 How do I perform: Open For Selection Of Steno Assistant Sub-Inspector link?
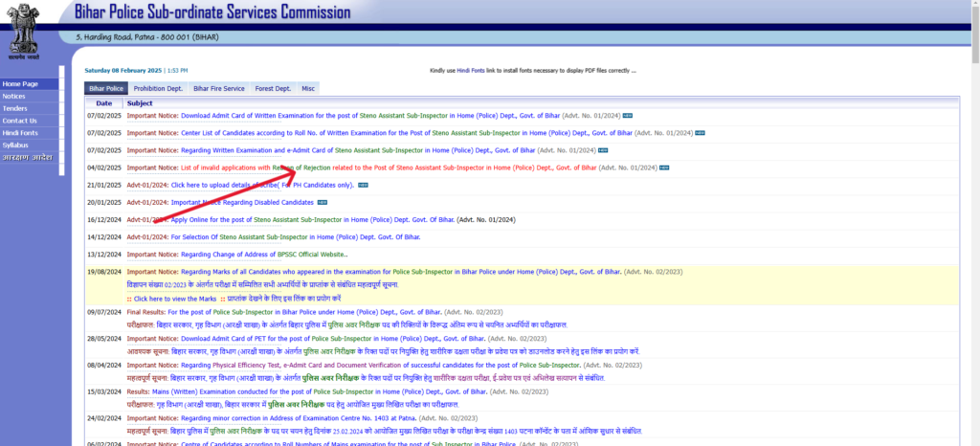(x=296, y=237)
